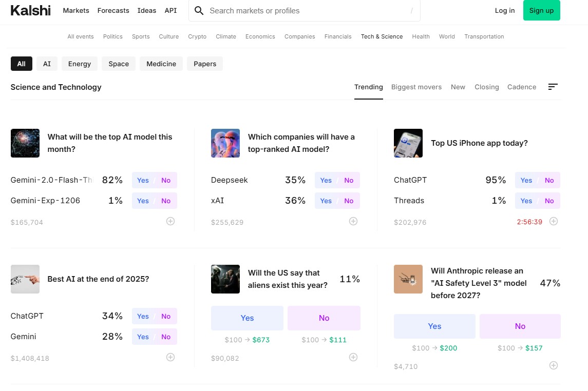Open the Tech & Science category tab
The height and width of the screenshot is (391, 588).
[382, 36]
